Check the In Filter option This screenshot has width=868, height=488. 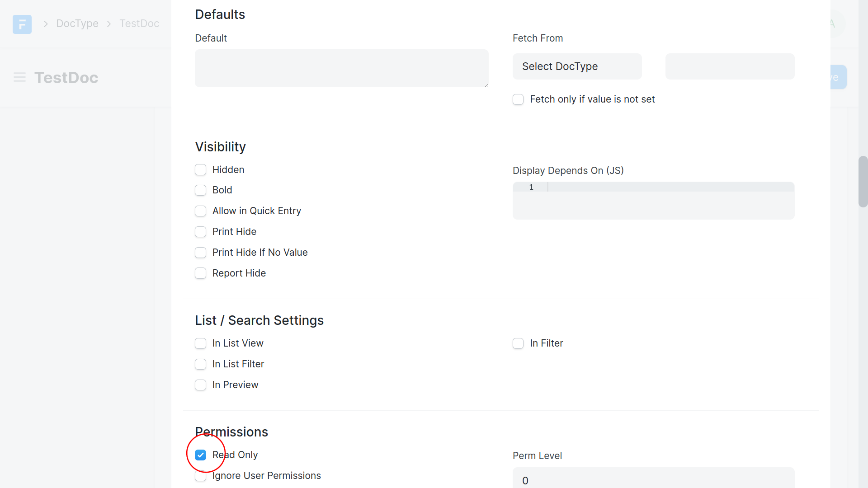coord(518,343)
